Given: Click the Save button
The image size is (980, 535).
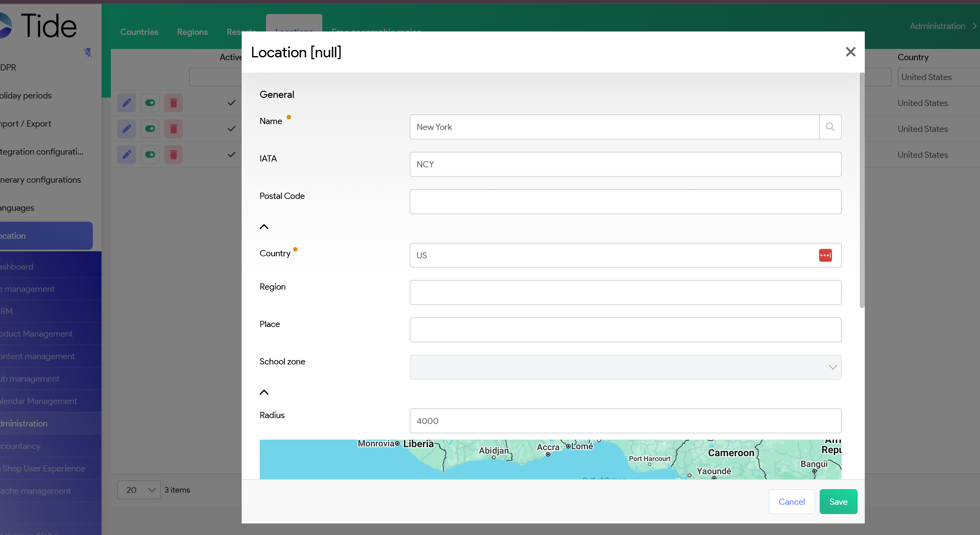Looking at the screenshot, I should click(838, 502).
